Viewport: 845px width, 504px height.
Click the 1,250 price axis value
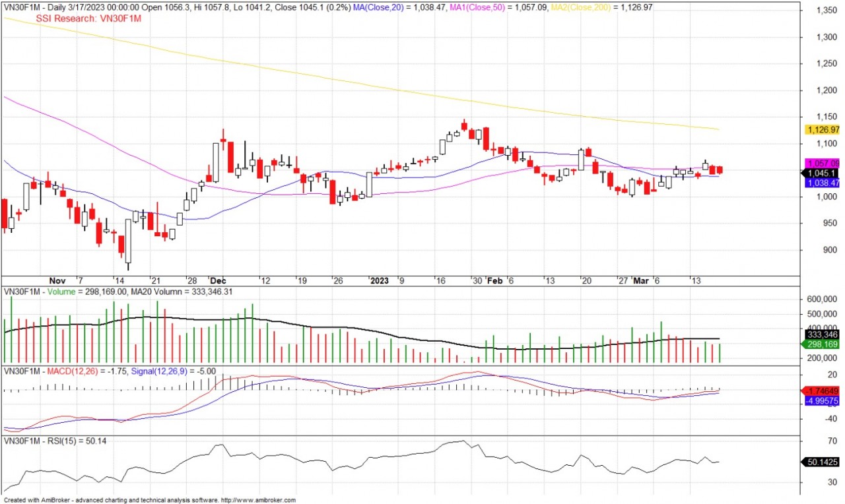click(826, 63)
